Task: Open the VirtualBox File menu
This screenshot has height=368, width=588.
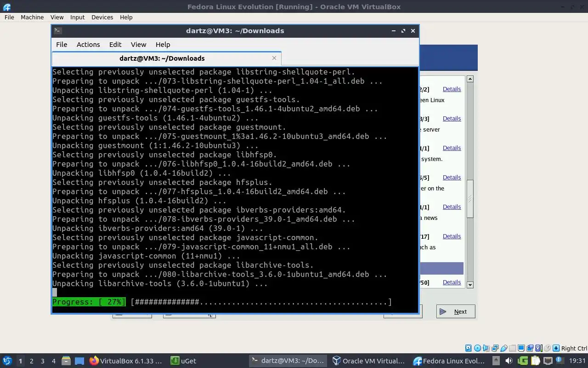Action: tap(9, 17)
